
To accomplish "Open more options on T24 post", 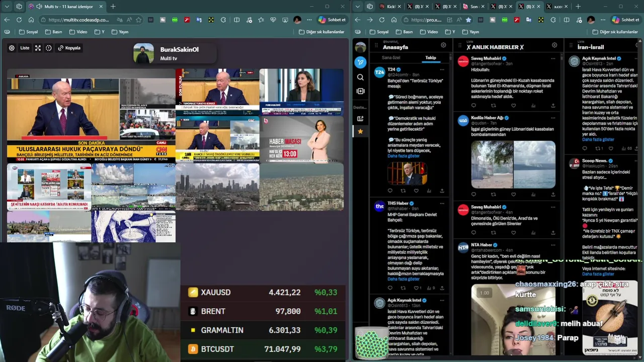I will [x=442, y=69].
